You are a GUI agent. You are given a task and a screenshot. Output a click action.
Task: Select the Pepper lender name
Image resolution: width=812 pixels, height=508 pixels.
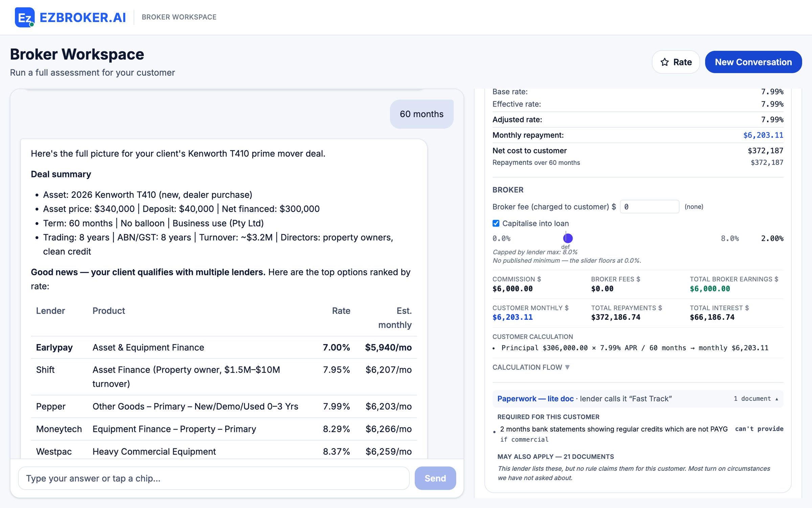point(51,406)
